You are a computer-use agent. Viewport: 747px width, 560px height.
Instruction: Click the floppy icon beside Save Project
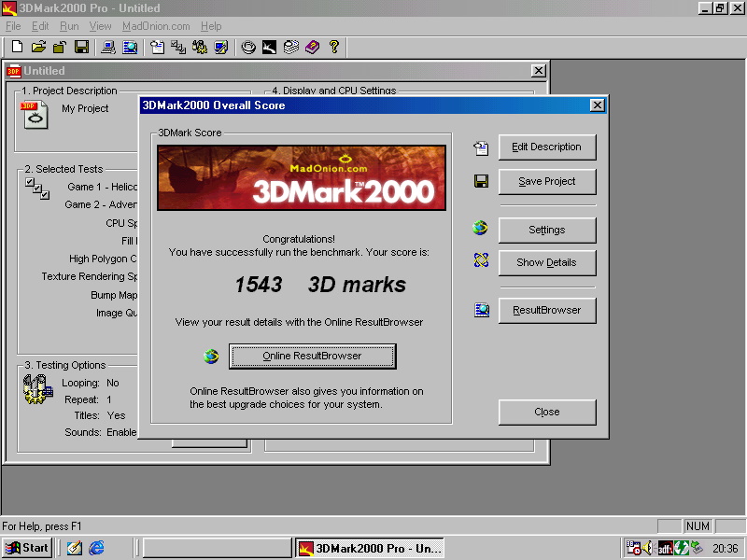point(481,181)
